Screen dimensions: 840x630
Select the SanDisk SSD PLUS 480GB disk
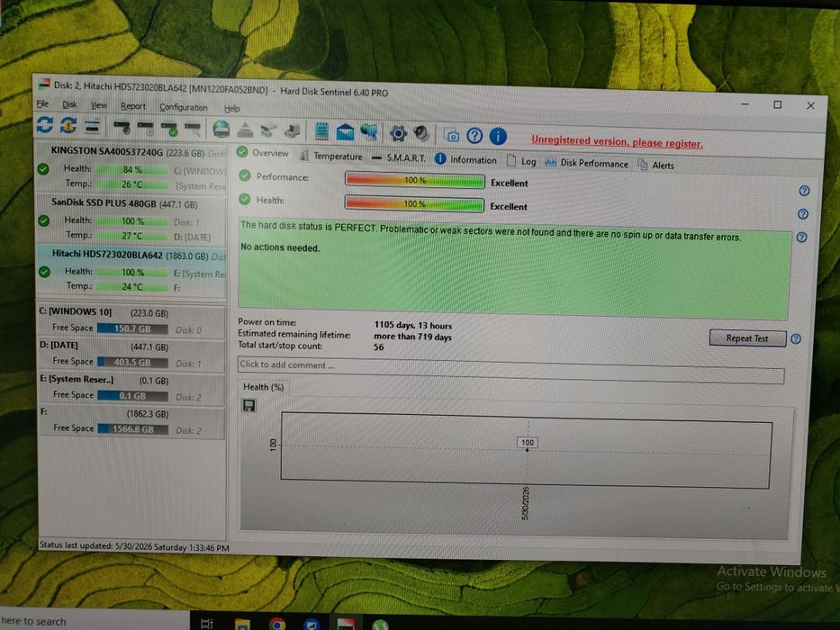pyautogui.click(x=131, y=219)
